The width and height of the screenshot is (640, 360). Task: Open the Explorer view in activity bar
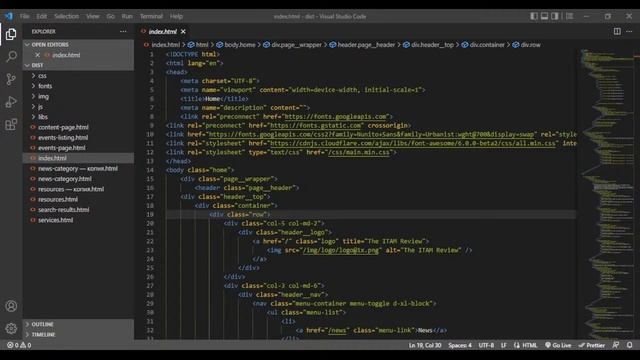point(11,34)
